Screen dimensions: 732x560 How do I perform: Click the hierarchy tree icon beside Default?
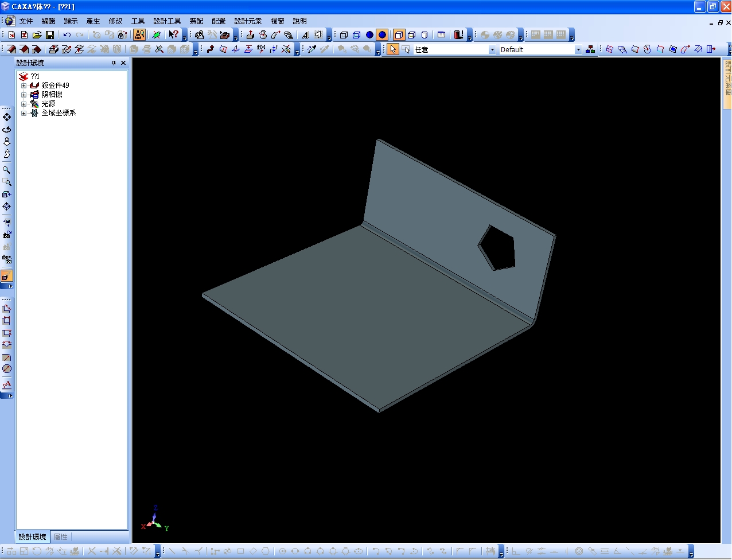(590, 49)
